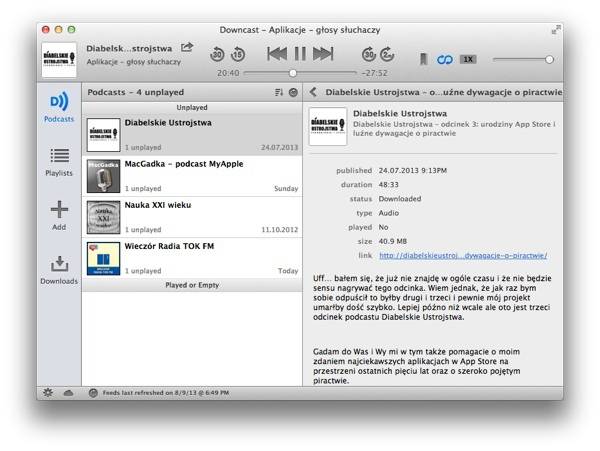Select the Diabelskie Ustrojstwa podcast row

tap(192, 135)
